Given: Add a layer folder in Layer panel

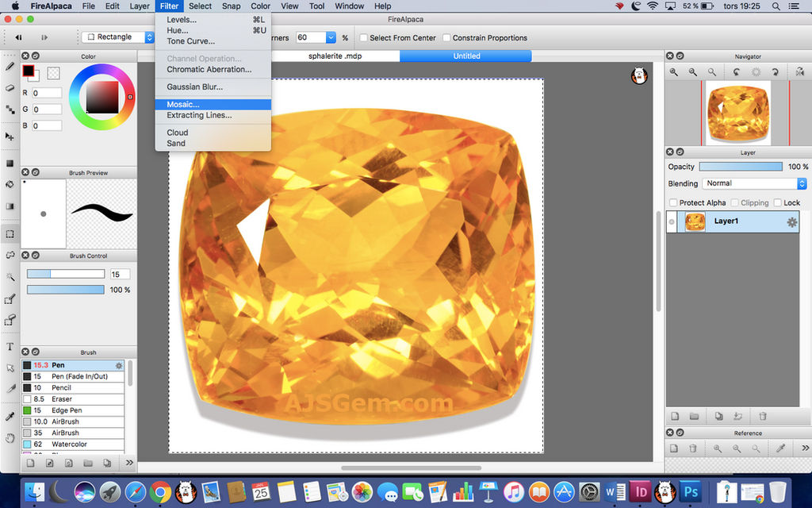Looking at the screenshot, I should click(695, 416).
